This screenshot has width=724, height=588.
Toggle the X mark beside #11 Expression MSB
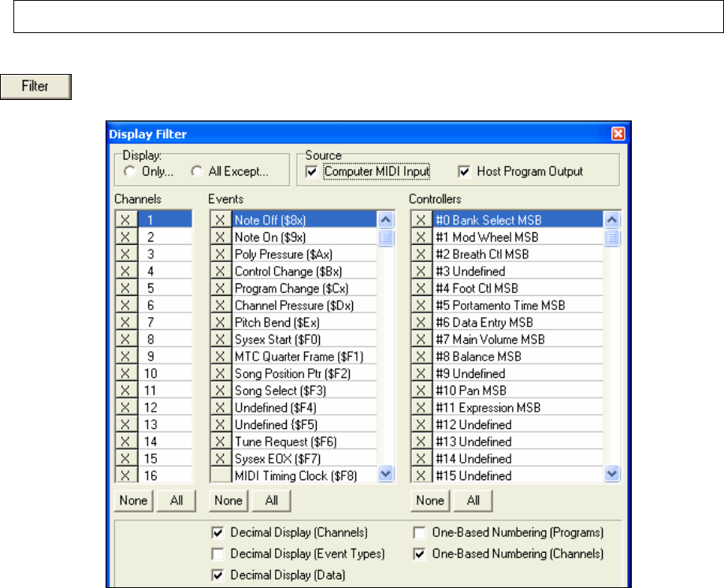(421, 407)
